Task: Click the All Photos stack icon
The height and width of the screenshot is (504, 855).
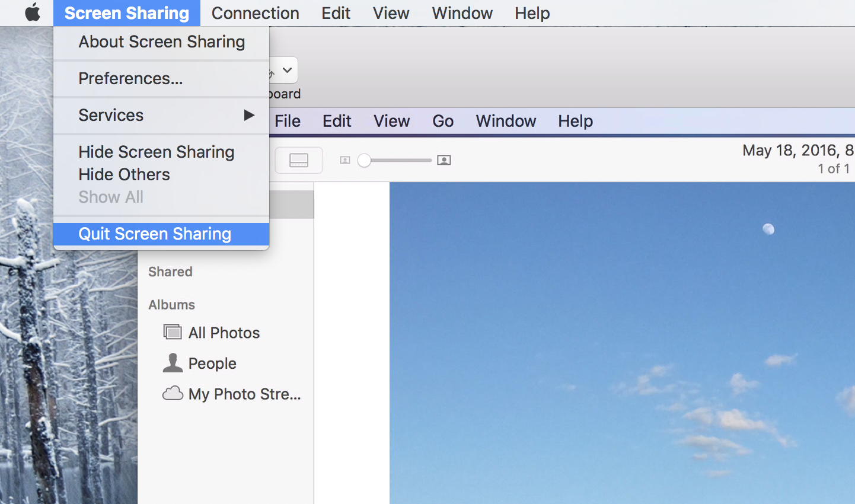Action: pyautogui.click(x=173, y=332)
